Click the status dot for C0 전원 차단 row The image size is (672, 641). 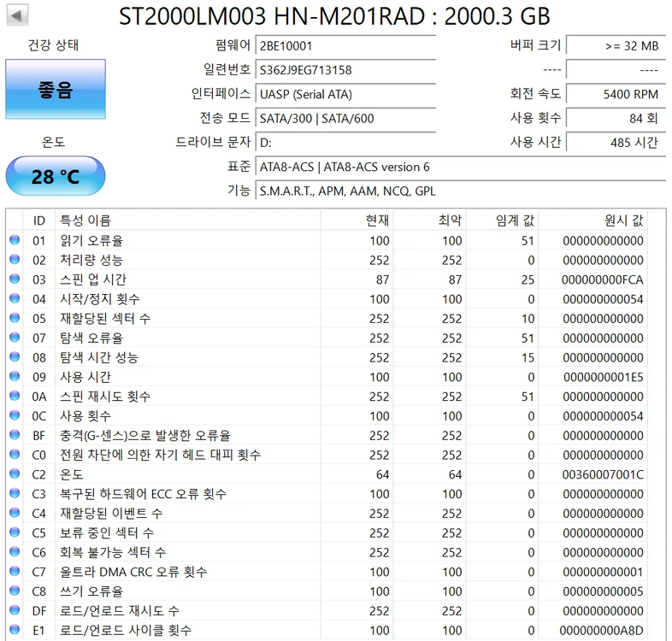click(15, 454)
